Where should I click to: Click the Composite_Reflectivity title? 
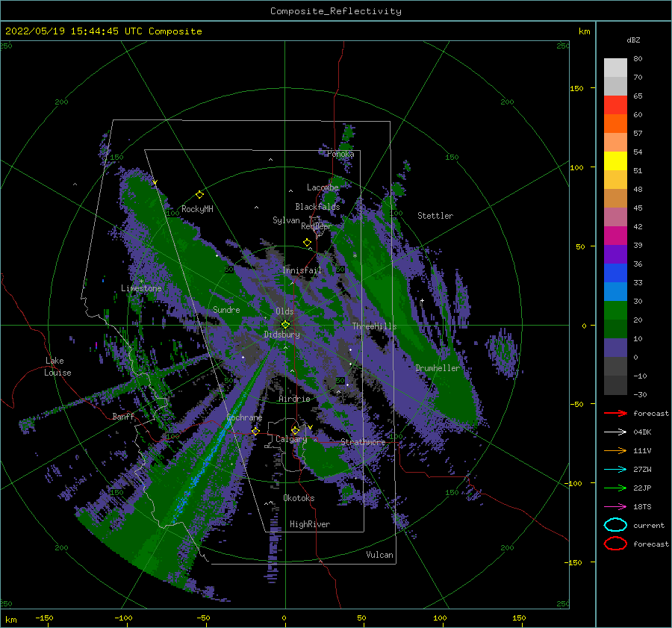coord(335,11)
